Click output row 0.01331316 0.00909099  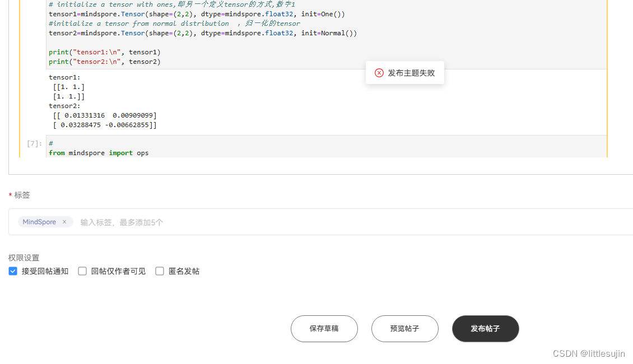coord(105,115)
